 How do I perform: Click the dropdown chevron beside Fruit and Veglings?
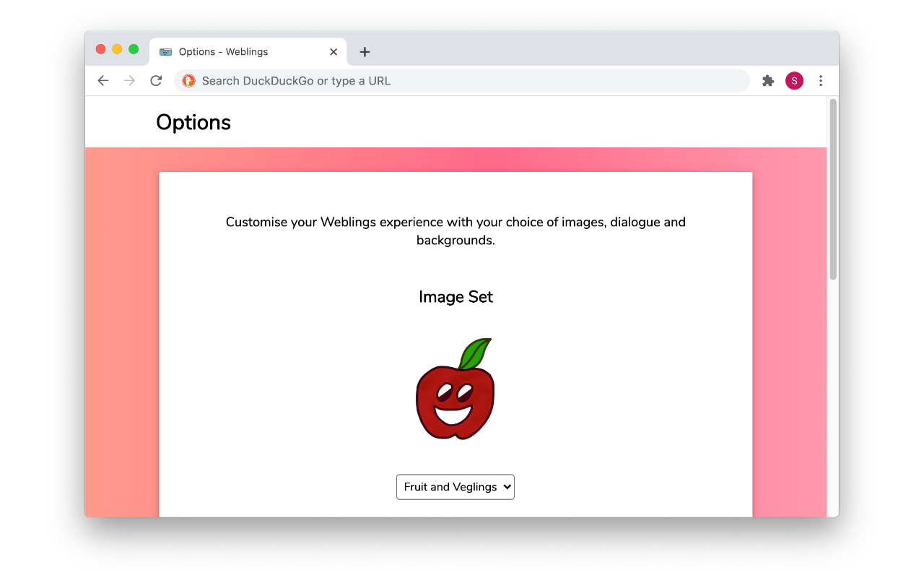pos(505,486)
